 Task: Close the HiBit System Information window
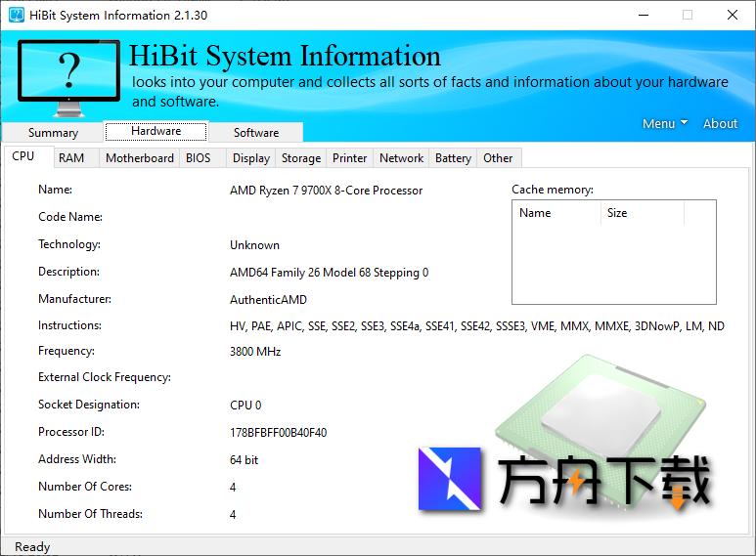pos(733,15)
